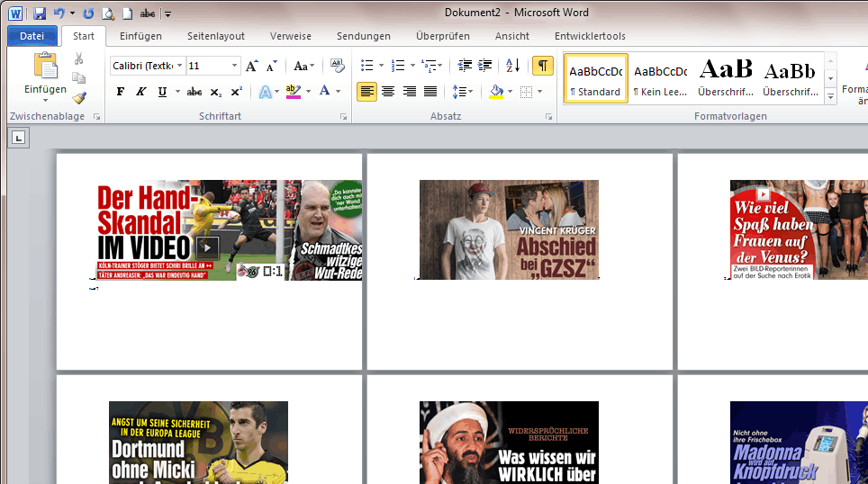Image resolution: width=868 pixels, height=484 pixels.
Task: Switch to the Sendungen tab
Action: click(364, 36)
